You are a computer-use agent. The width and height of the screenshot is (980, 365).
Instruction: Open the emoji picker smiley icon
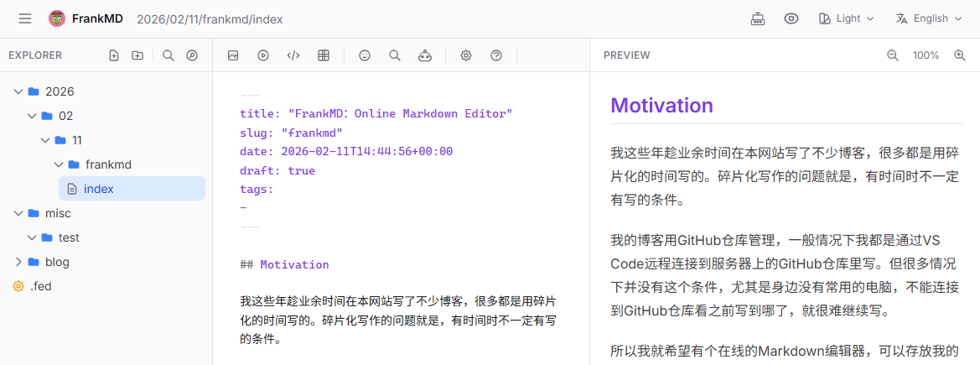(x=365, y=55)
